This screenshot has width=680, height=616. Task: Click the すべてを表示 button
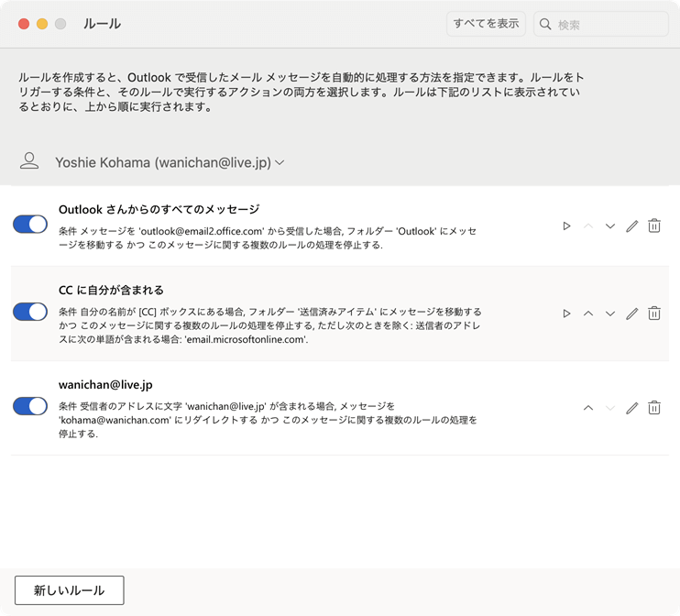(x=486, y=24)
